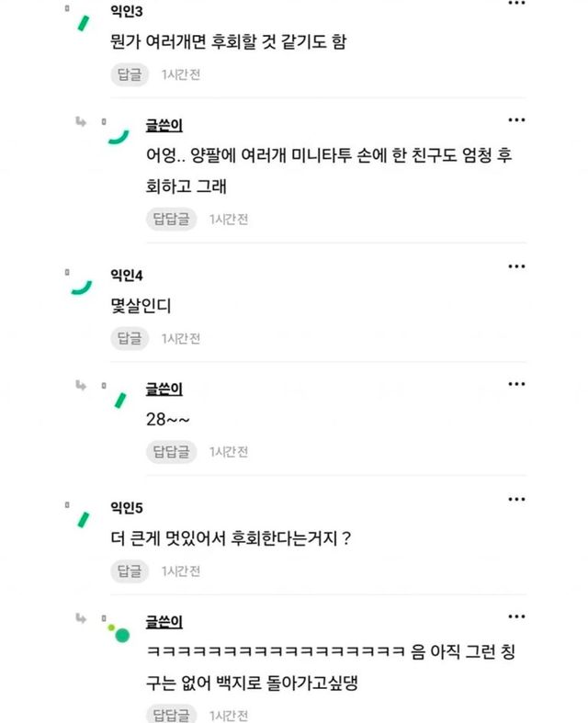Click the green dot avatar on the last reply

click(x=119, y=634)
